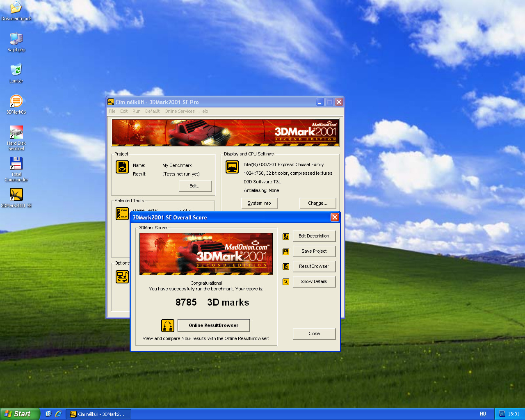Click the Project panel icon
The height and width of the screenshot is (420, 525).
coord(122,167)
